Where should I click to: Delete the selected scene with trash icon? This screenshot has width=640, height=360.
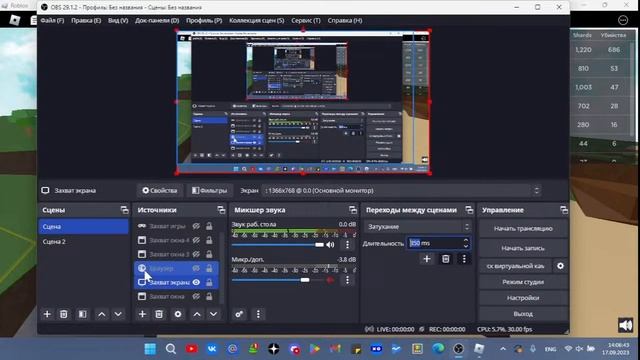[64, 314]
